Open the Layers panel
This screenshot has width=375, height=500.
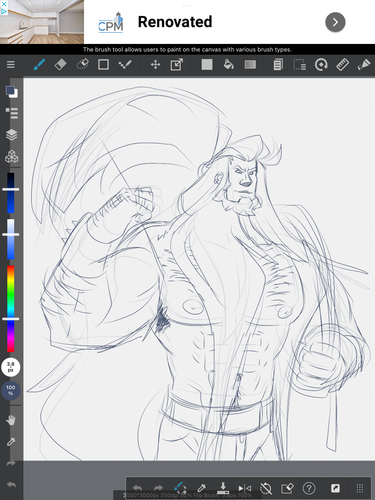tap(11, 135)
